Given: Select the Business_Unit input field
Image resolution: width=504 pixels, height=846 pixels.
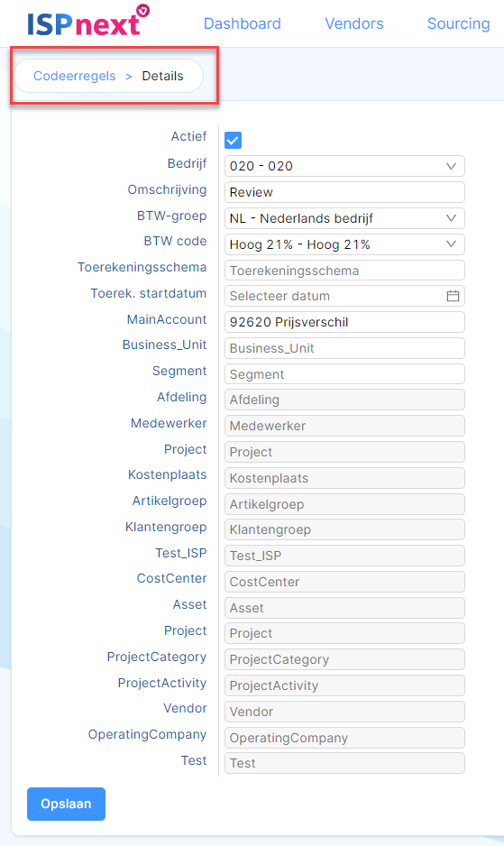Looking at the screenshot, I should (344, 348).
